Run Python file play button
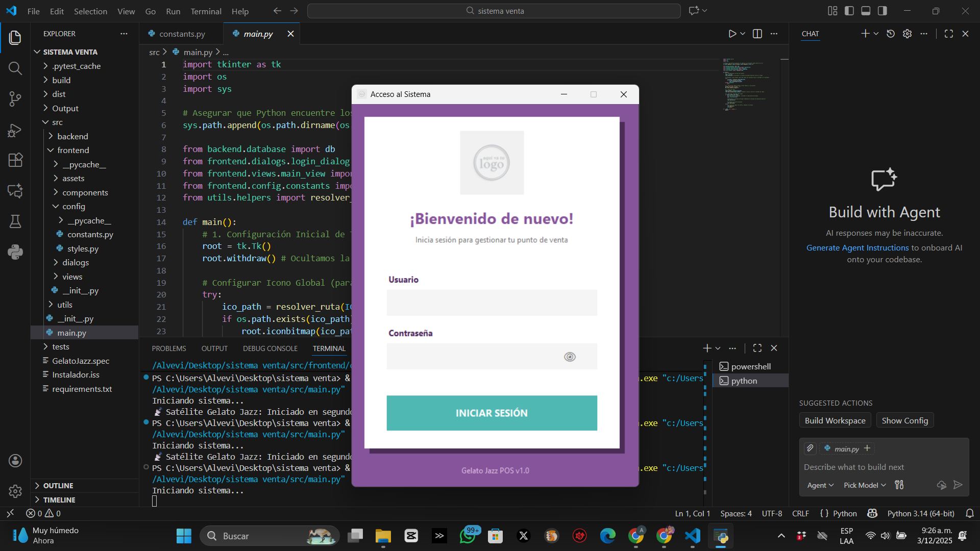The height and width of the screenshot is (551, 980). [732, 34]
